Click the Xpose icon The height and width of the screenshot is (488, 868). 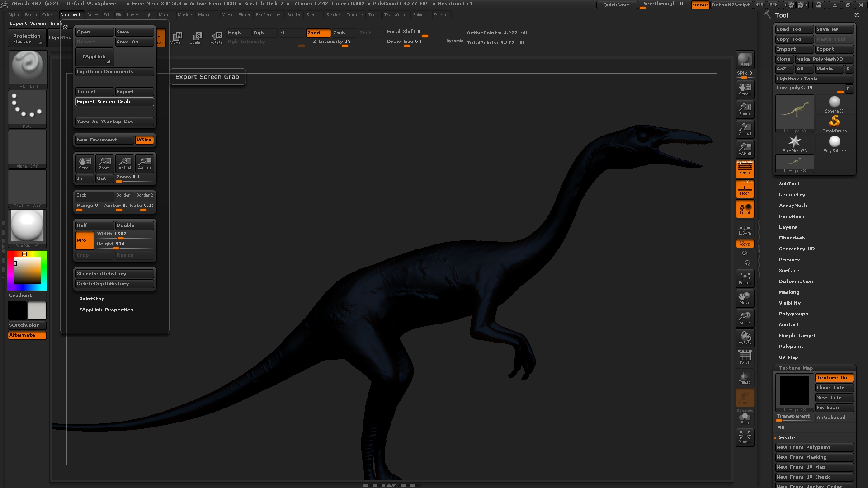coord(745,437)
